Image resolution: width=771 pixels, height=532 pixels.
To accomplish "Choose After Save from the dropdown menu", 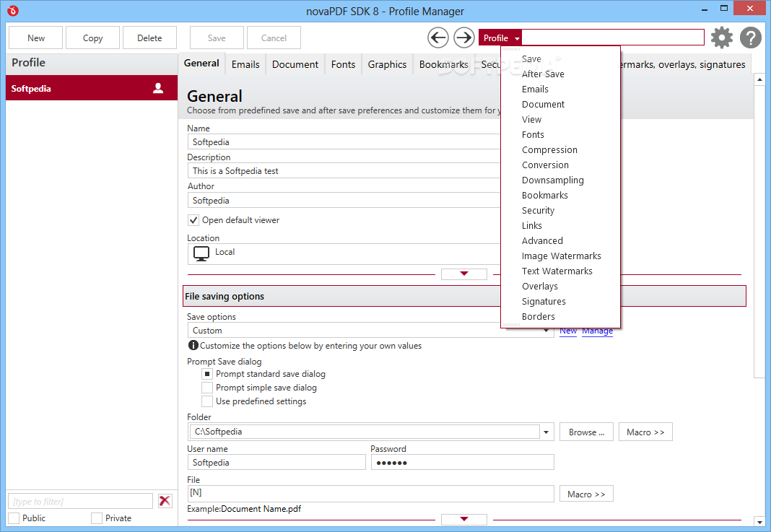I will (x=543, y=74).
